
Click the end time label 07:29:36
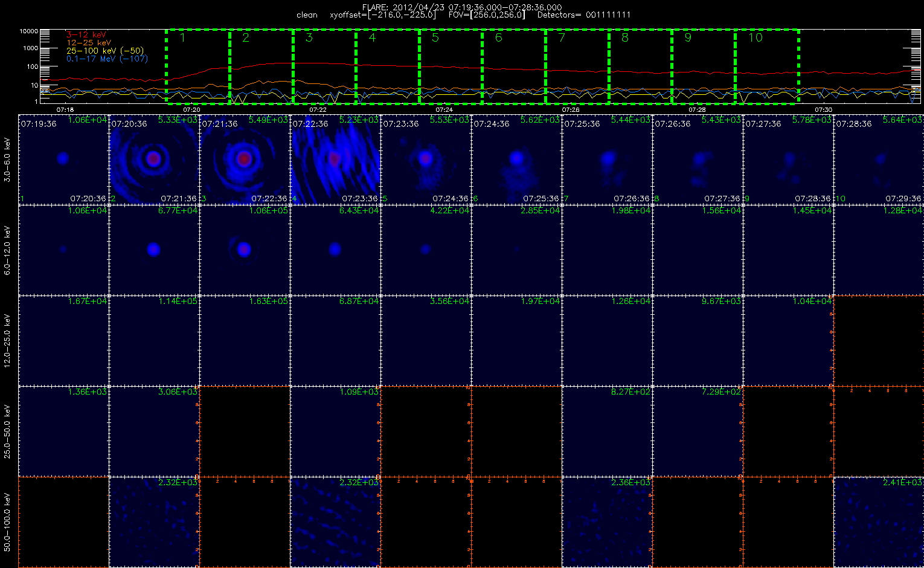(903, 198)
